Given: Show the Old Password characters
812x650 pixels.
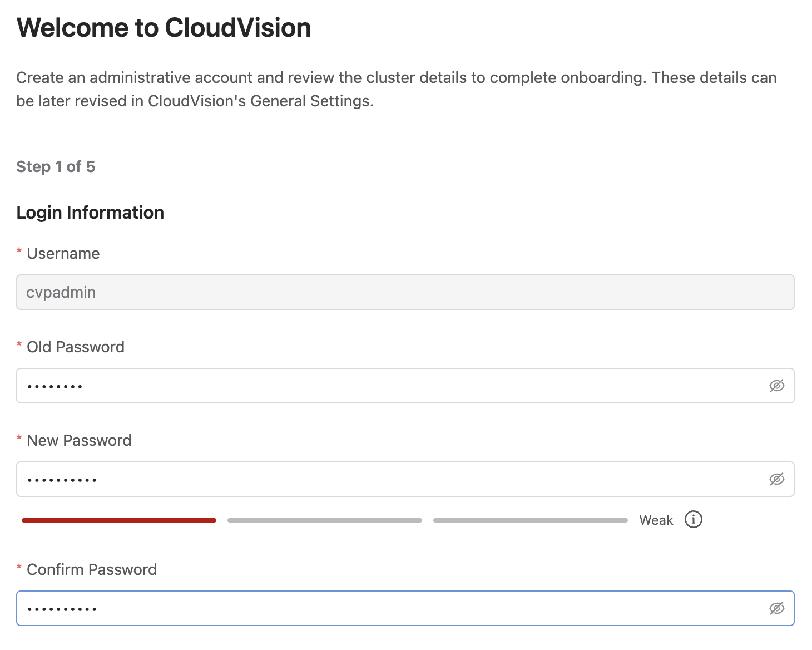Looking at the screenshot, I should 776,386.
